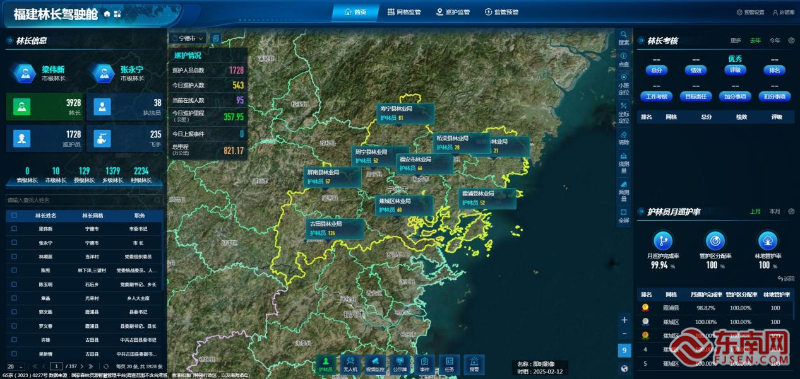
Task: Tick the checkbox for 张永宁 row
Action: pyautogui.click(x=14, y=243)
